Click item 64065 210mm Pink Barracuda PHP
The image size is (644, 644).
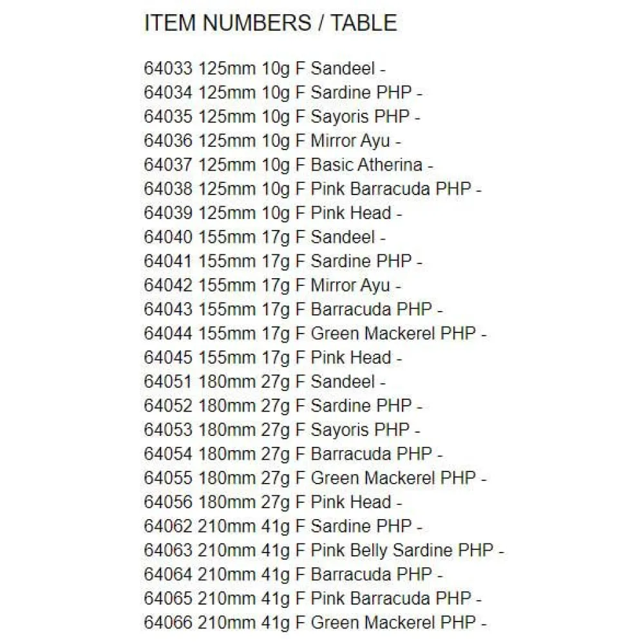click(312, 598)
